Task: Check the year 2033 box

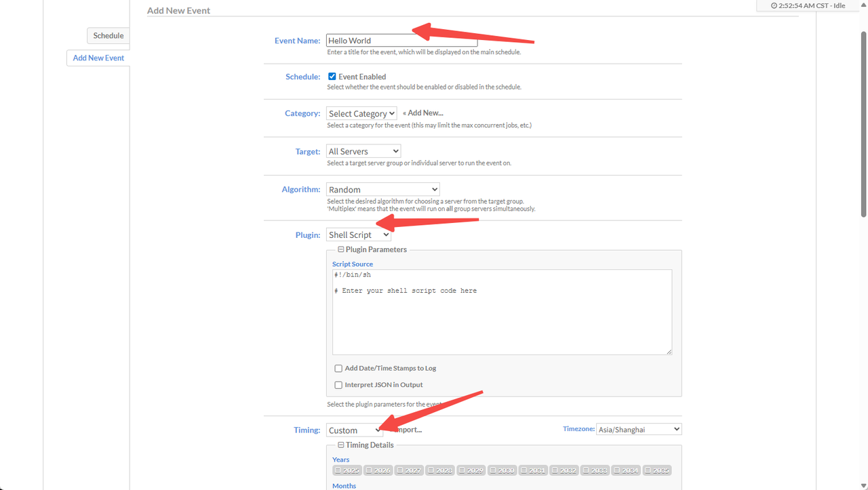Action: (x=595, y=470)
